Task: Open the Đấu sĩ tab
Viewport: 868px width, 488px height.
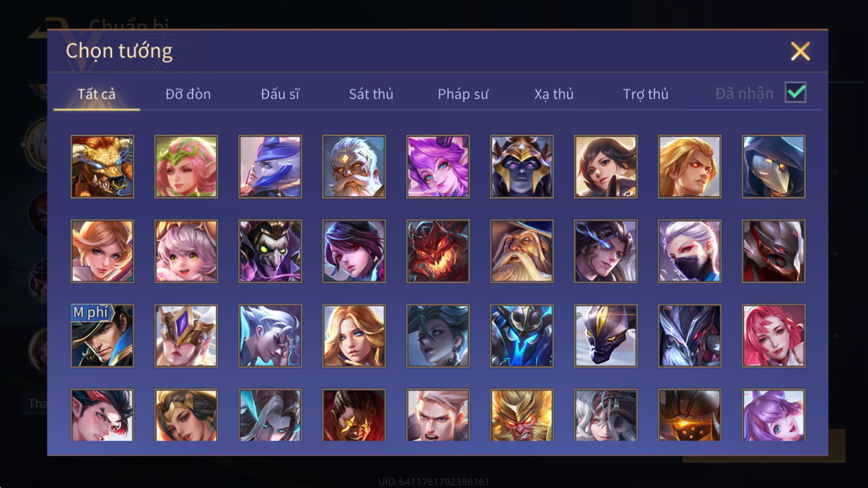Action: (x=280, y=94)
